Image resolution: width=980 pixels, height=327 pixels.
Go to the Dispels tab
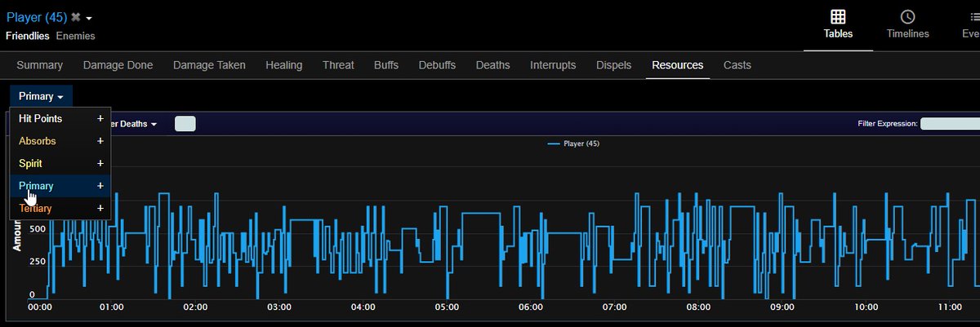coord(613,65)
